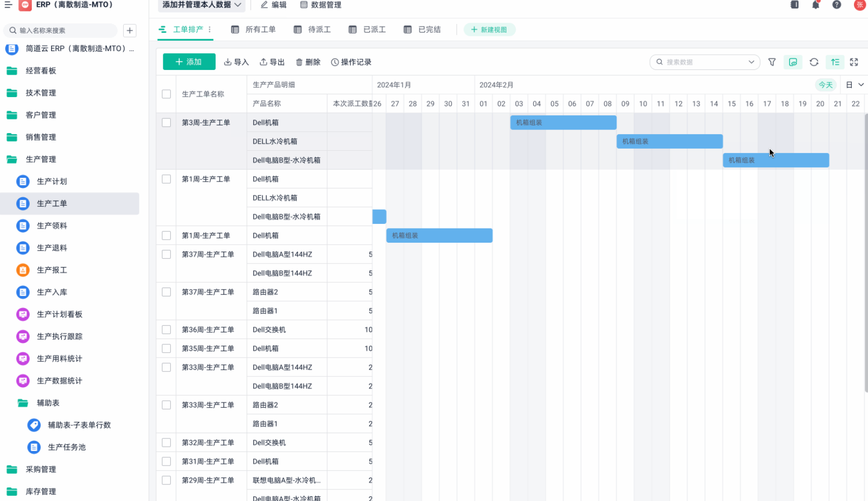This screenshot has width=868, height=501.
Task: Open the notification bell
Action: tap(815, 5)
